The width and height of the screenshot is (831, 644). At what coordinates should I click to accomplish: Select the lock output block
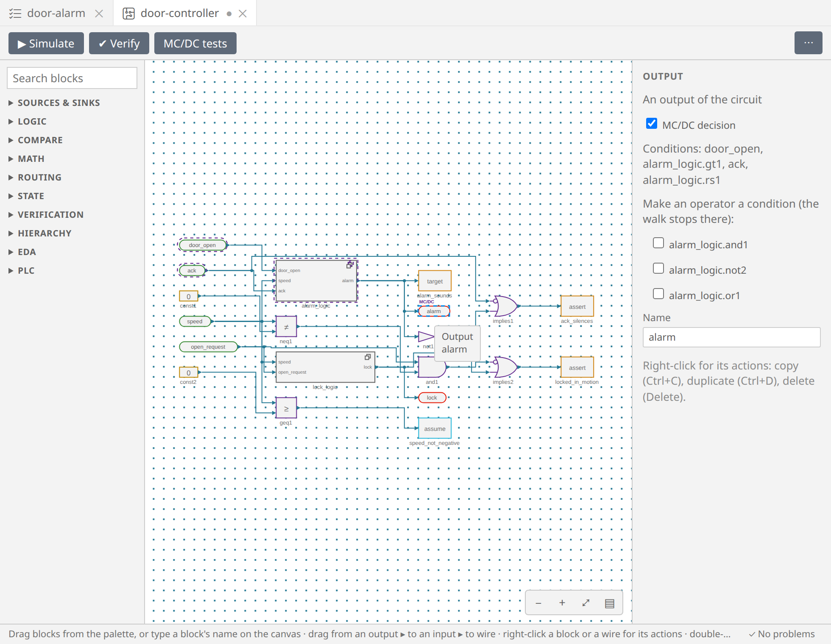pyautogui.click(x=432, y=397)
